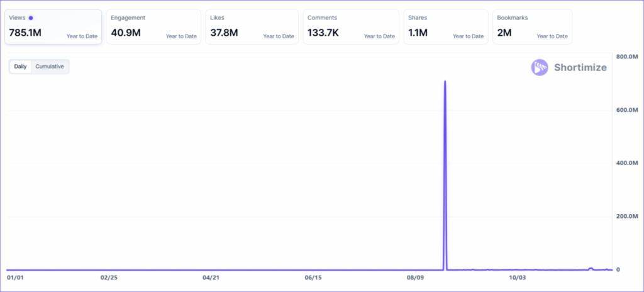
Task: Select the Shares metric card
Action: 447,26
